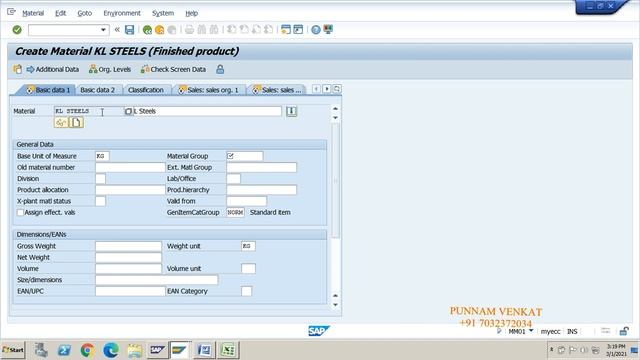Click the Material number field KL STEELS
This screenshot has width=640, height=360.
click(x=89, y=111)
